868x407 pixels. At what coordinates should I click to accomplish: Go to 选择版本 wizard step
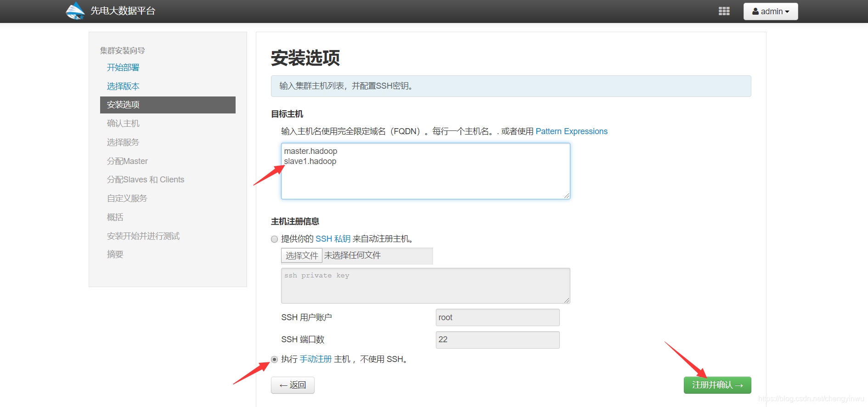pyautogui.click(x=123, y=86)
